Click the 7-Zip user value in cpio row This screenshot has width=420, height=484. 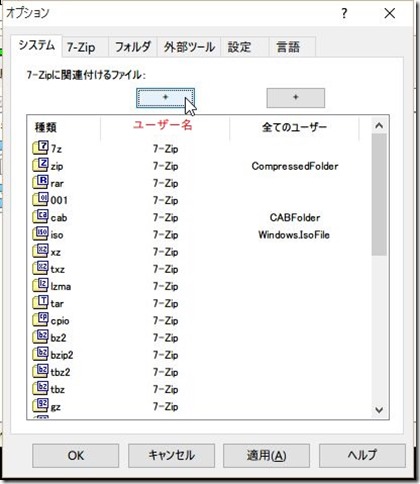[166, 321]
